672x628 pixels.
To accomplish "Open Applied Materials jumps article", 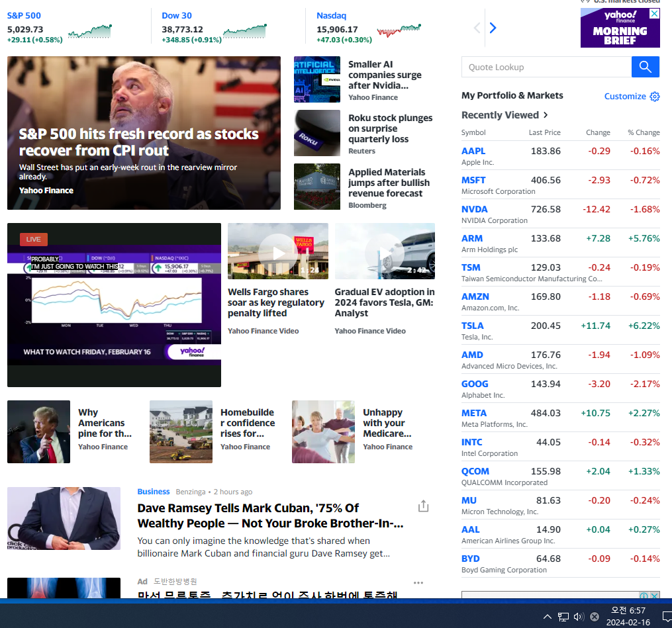I will (389, 183).
